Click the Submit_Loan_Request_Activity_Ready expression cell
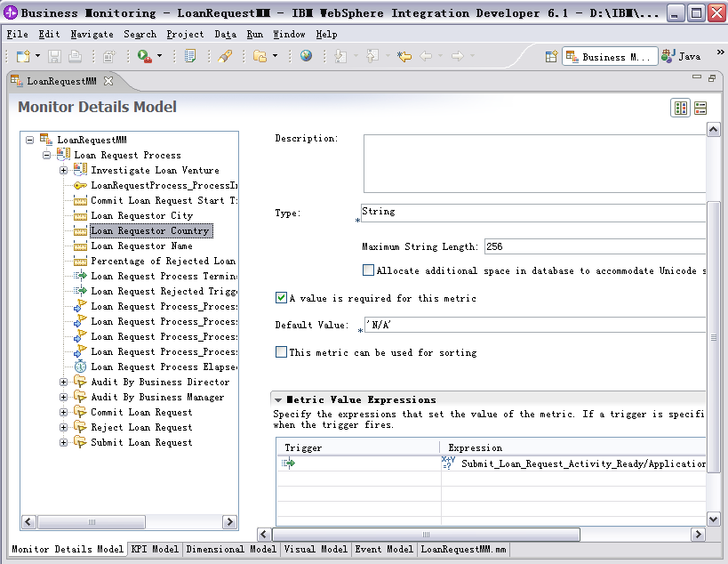 point(574,463)
